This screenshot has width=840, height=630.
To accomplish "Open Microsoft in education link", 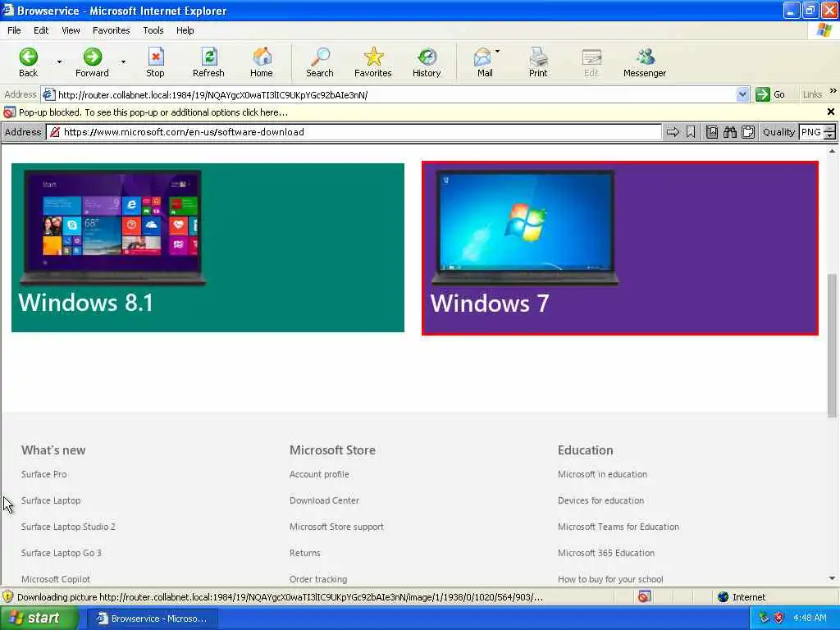I will coord(602,474).
